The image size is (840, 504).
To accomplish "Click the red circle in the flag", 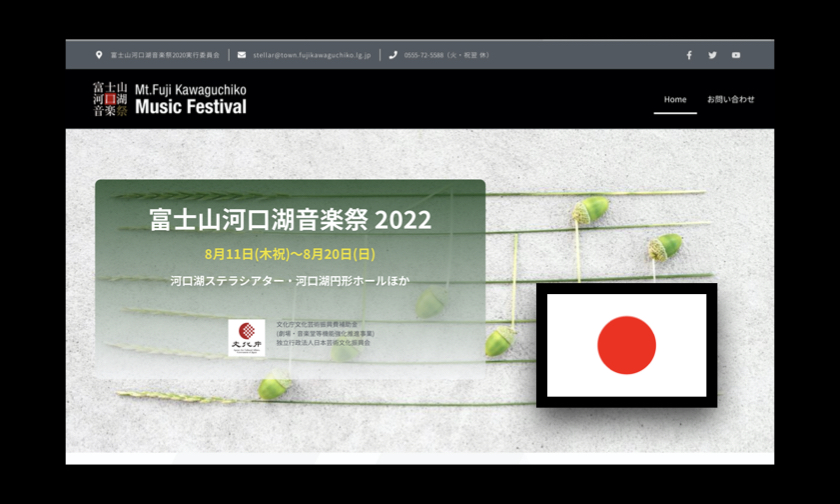I will [x=626, y=345].
